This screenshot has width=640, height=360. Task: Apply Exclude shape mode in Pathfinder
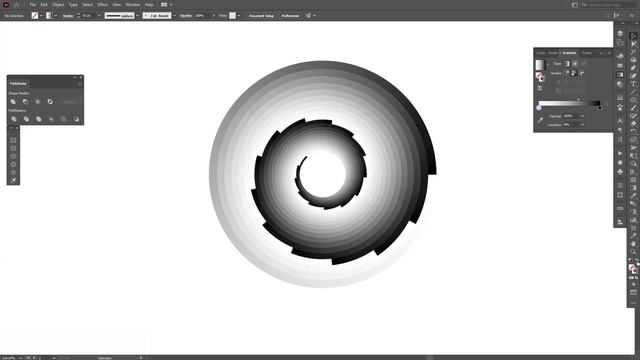pyautogui.click(x=50, y=101)
